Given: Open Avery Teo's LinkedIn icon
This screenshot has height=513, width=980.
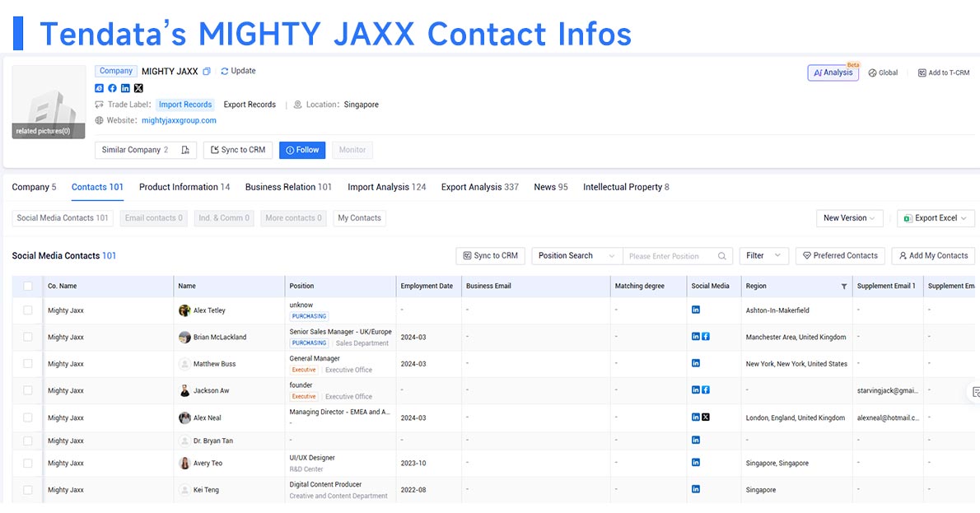Looking at the screenshot, I should [696, 463].
